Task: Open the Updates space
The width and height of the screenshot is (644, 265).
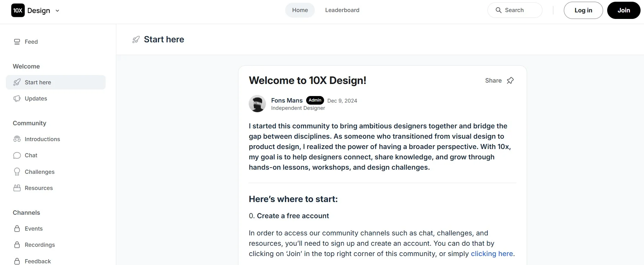Action: coord(56,98)
